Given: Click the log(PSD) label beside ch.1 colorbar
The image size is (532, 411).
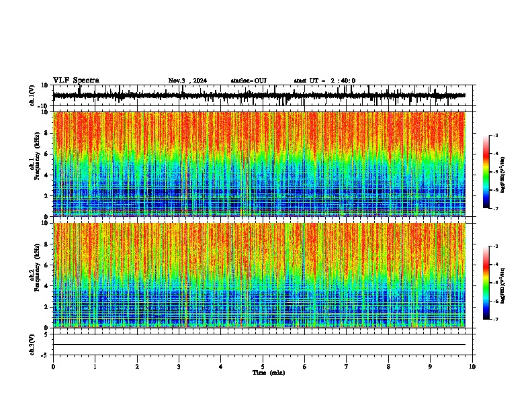Looking at the screenshot, I should [503, 175].
